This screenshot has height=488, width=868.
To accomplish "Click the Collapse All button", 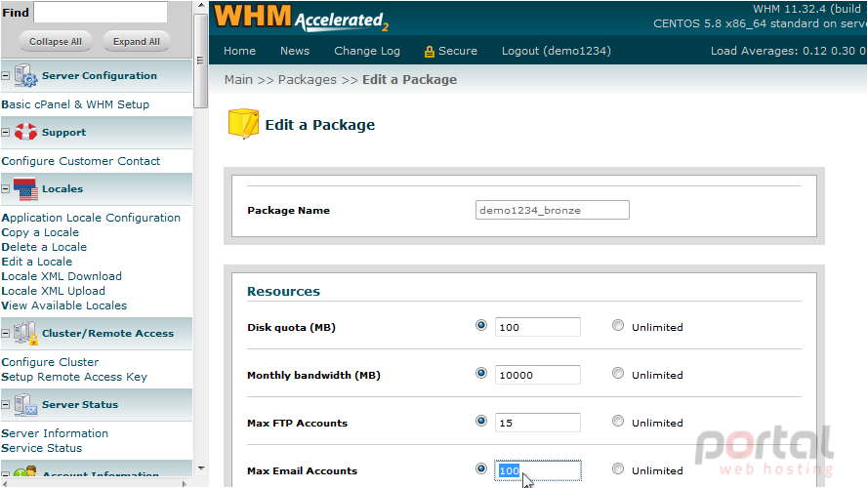I will coord(56,42).
